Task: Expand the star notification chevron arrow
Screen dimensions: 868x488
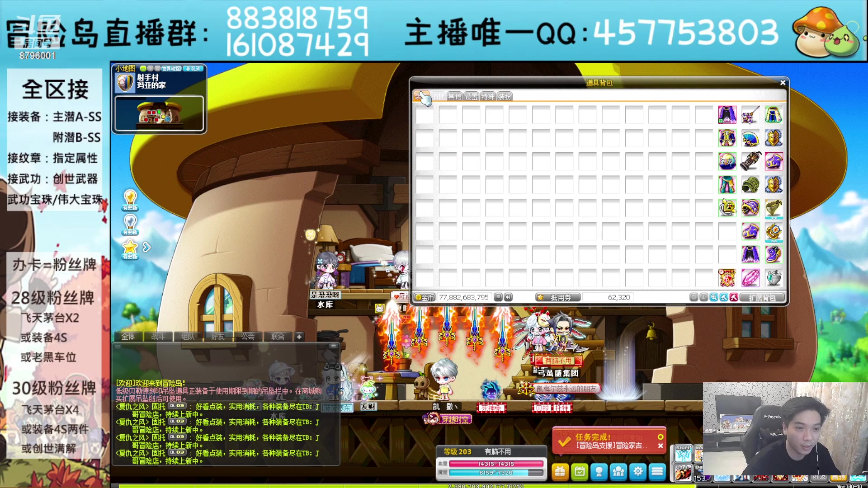Action: (146, 247)
